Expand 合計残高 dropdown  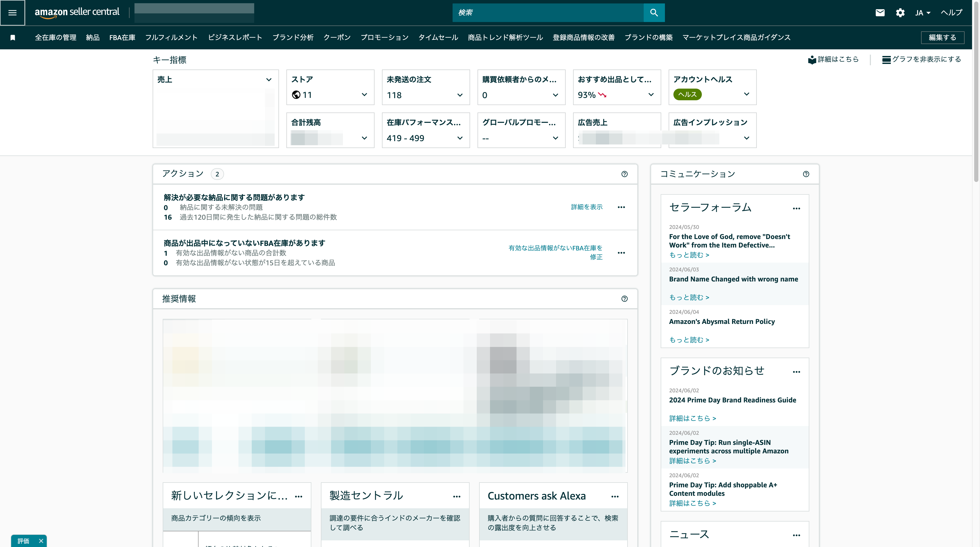364,138
